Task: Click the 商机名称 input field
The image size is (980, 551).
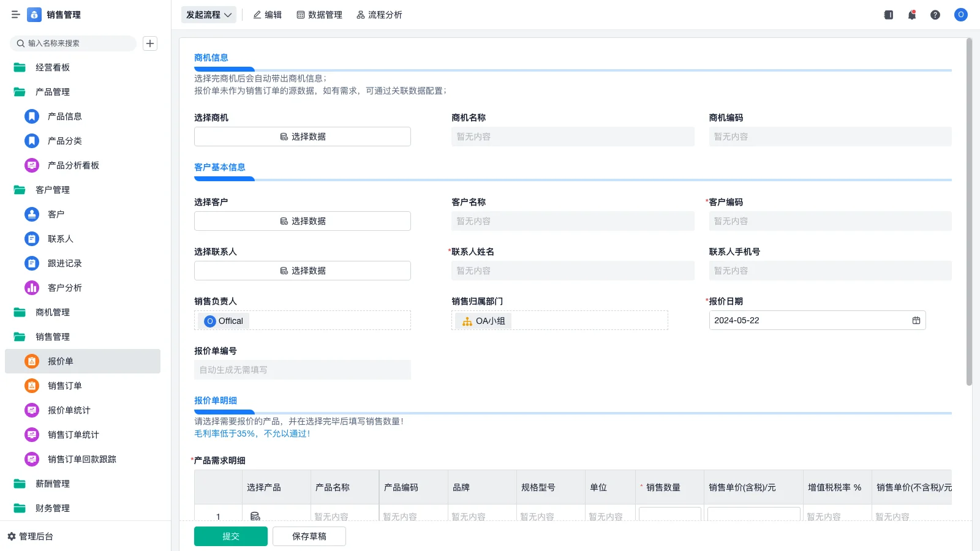Action: 573,136
